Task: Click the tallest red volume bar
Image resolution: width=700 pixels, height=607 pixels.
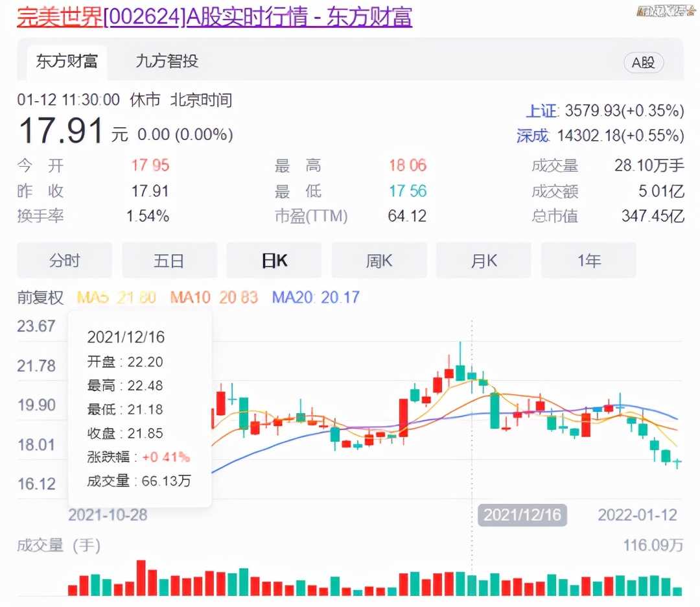Action: click(141, 578)
